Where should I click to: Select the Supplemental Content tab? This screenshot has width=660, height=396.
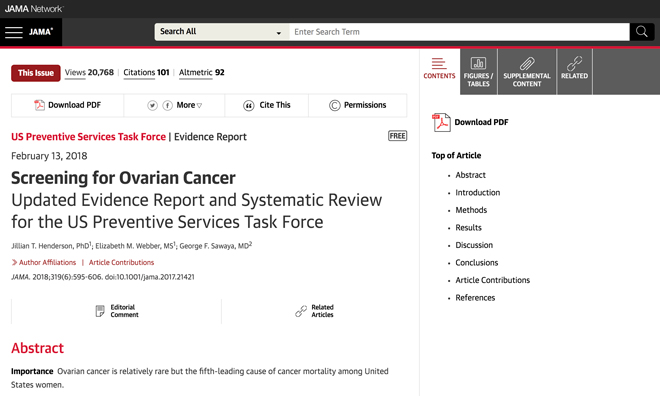(x=527, y=72)
